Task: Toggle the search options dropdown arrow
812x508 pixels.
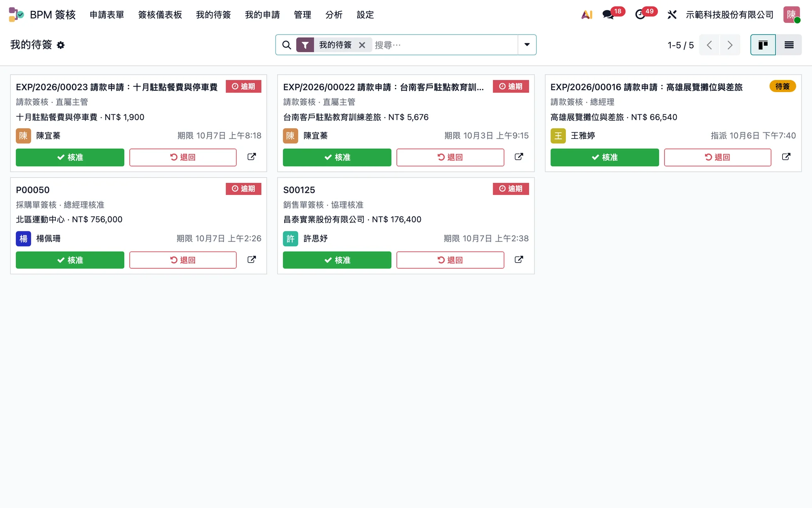Action: pyautogui.click(x=527, y=45)
